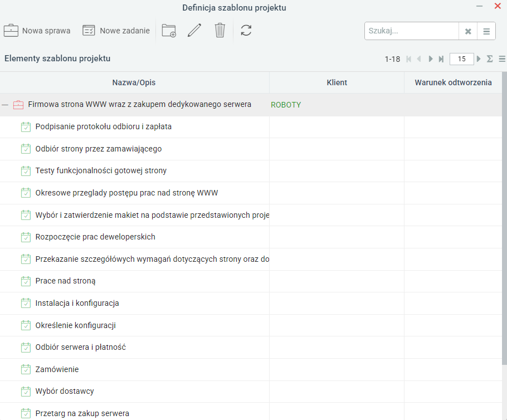Click the Nowa sprawa briefcase button

tap(37, 31)
